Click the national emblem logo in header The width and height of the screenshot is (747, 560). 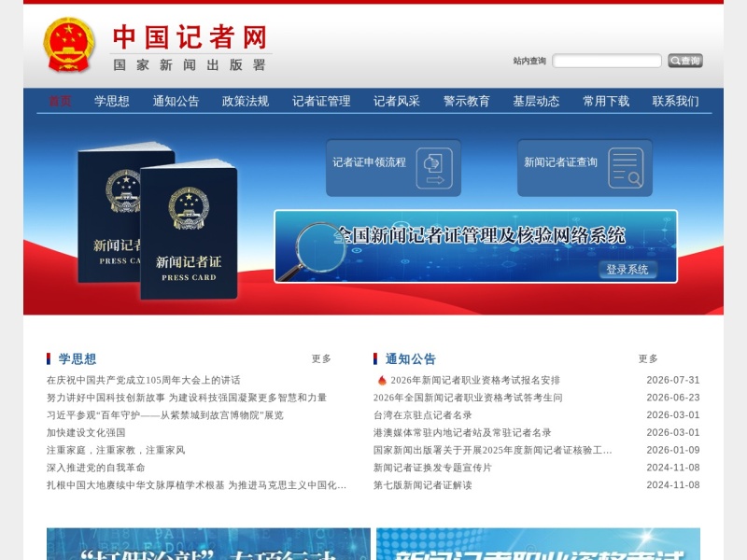click(x=69, y=45)
